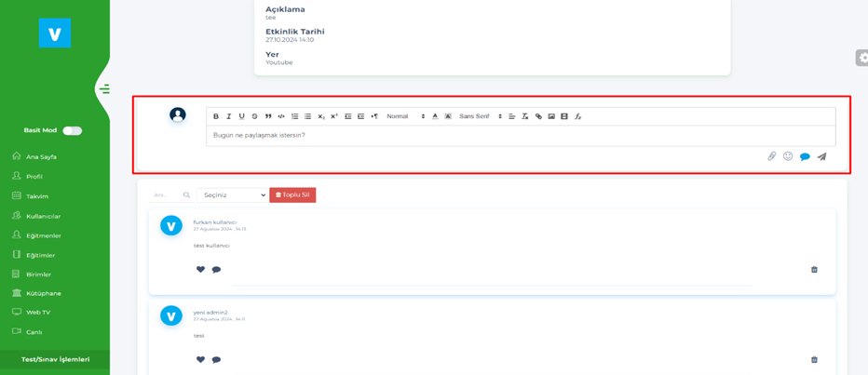Click the red Toplu Sil button
The image size is (868, 375).
tap(292, 195)
